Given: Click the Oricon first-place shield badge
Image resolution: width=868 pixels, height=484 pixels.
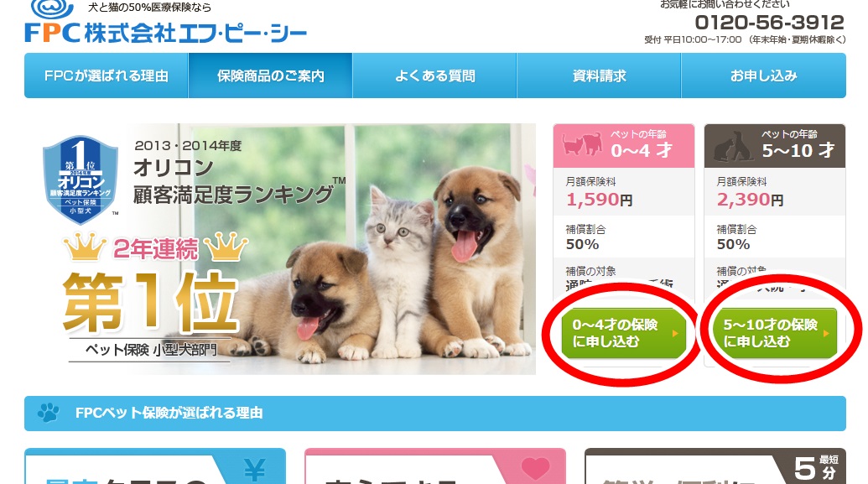Looking at the screenshot, I should coord(81,180).
